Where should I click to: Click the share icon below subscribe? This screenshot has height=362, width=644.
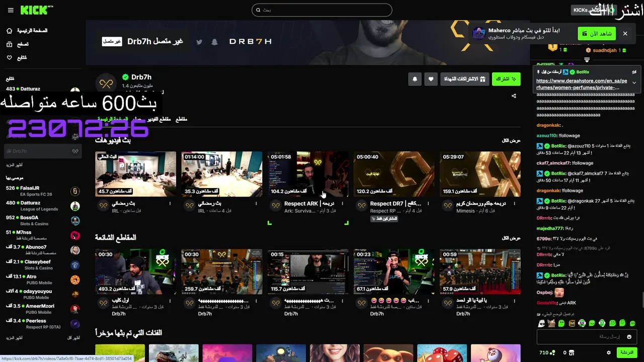(x=514, y=96)
